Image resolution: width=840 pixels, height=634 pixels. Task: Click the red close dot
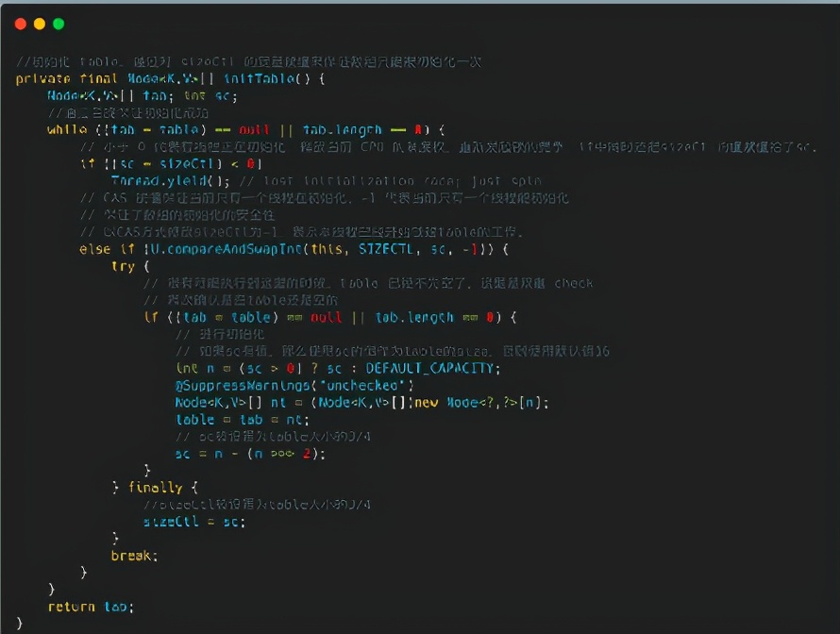(x=21, y=24)
